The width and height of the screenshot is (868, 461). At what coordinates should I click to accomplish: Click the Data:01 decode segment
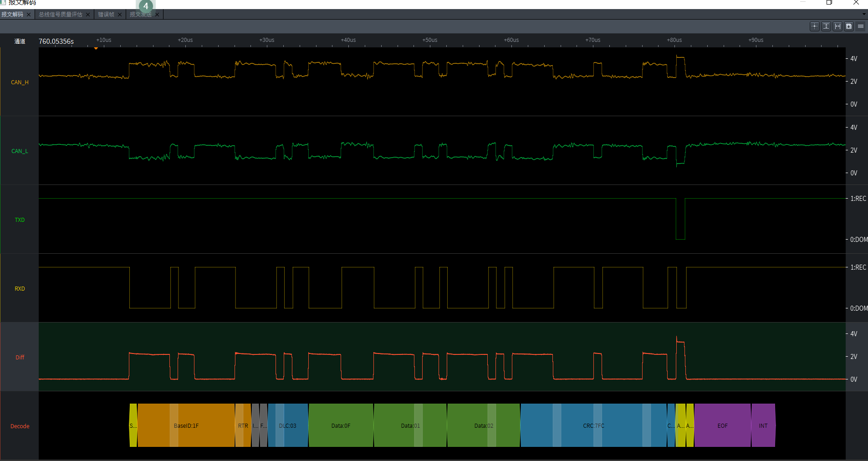coord(410,425)
